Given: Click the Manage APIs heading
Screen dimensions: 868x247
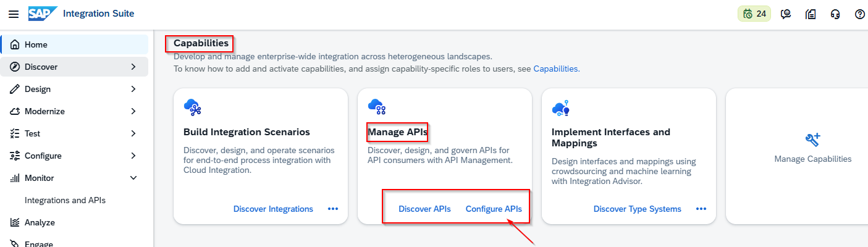Looking at the screenshot, I should point(397,132).
